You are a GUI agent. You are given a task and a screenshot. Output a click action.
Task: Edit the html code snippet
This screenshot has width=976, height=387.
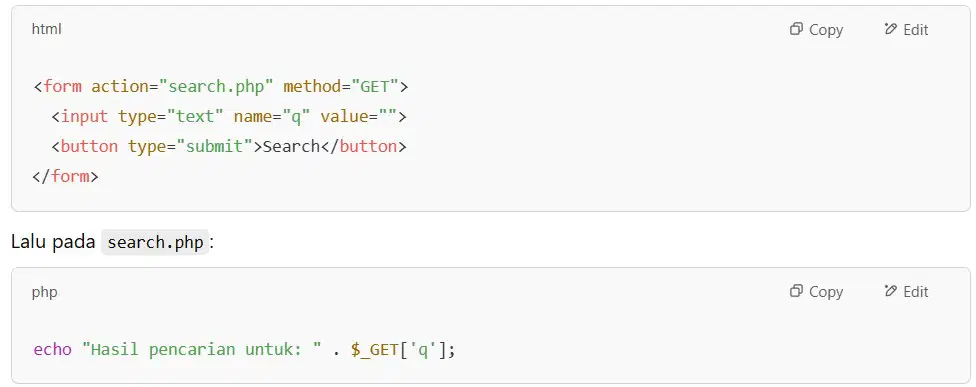click(x=906, y=29)
